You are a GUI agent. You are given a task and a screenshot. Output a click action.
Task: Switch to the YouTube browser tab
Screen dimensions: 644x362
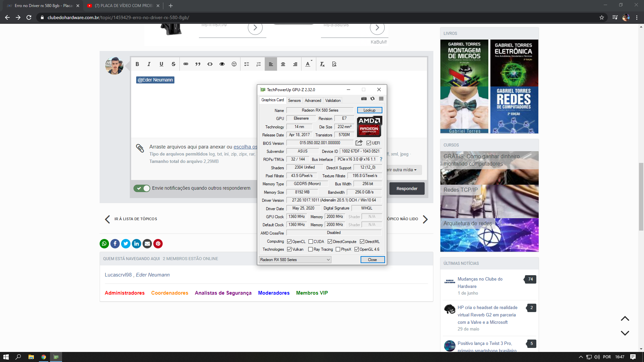pos(123,6)
